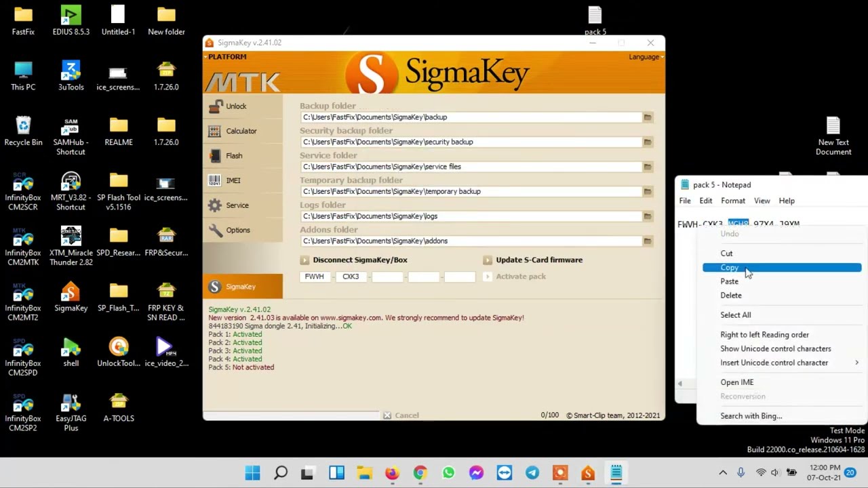Open Telegram from the taskbar
The width and height of the screenshot is (868, 488).
click(x=532, y=473)
